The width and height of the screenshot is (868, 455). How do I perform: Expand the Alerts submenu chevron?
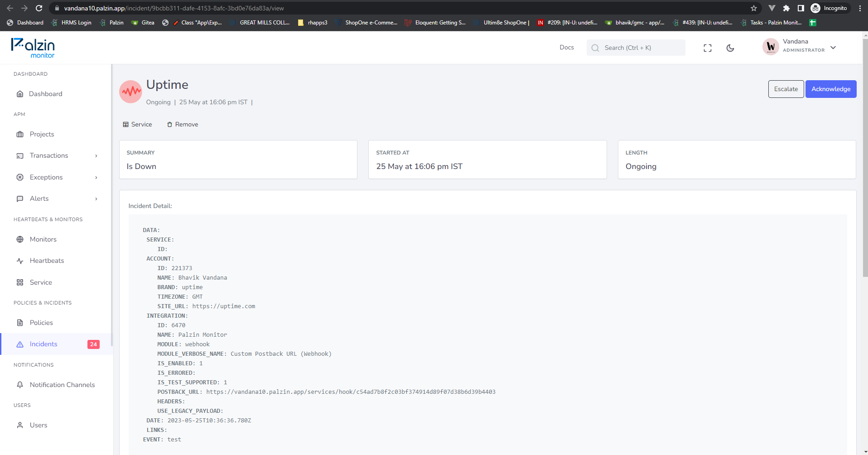click(96, 199)
